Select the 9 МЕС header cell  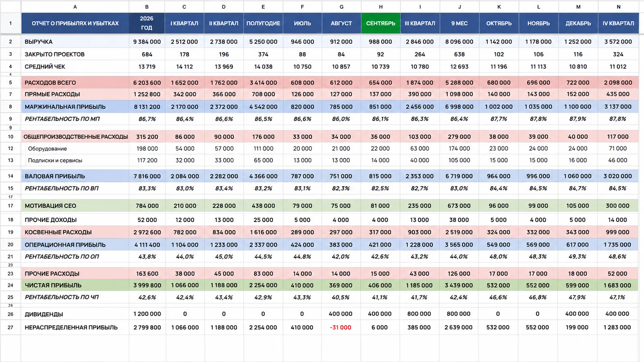click(459, 23)
